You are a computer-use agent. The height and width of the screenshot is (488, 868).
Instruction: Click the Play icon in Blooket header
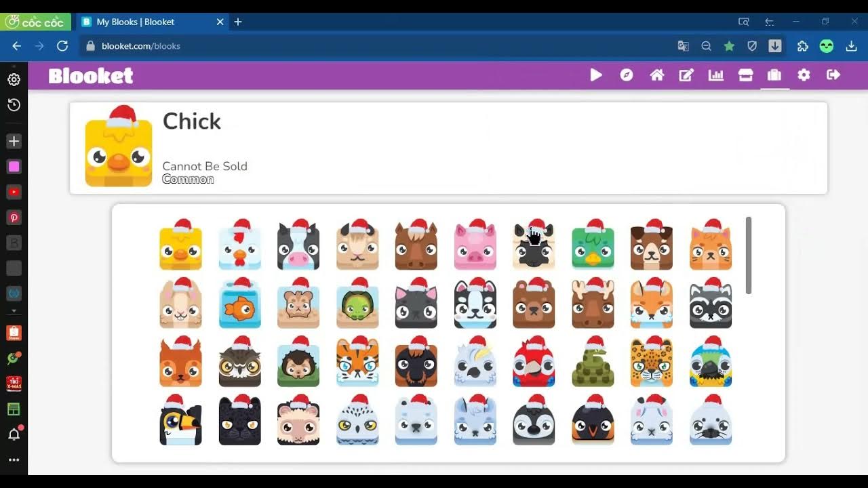596,75
